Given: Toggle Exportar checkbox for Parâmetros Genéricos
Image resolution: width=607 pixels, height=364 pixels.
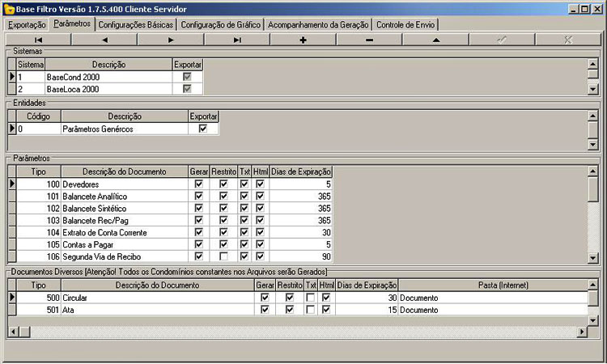Looking at the screenshot, I should click(203, 129).
